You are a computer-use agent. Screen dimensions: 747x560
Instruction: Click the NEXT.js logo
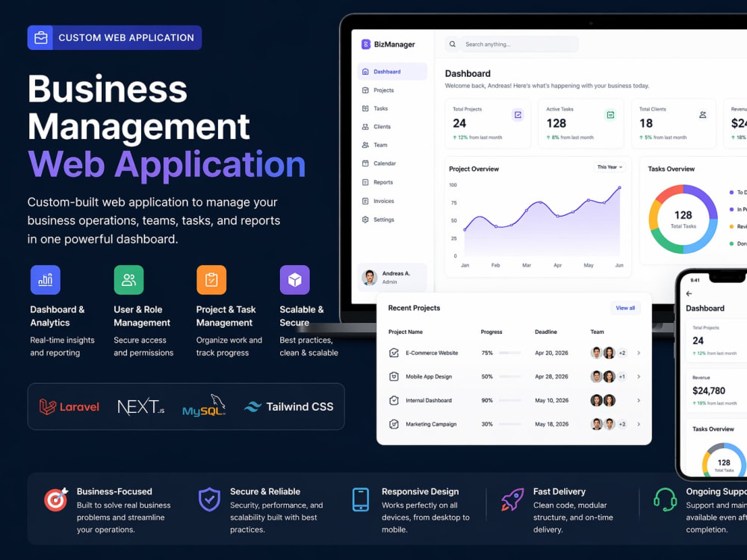tap(141, 407)
